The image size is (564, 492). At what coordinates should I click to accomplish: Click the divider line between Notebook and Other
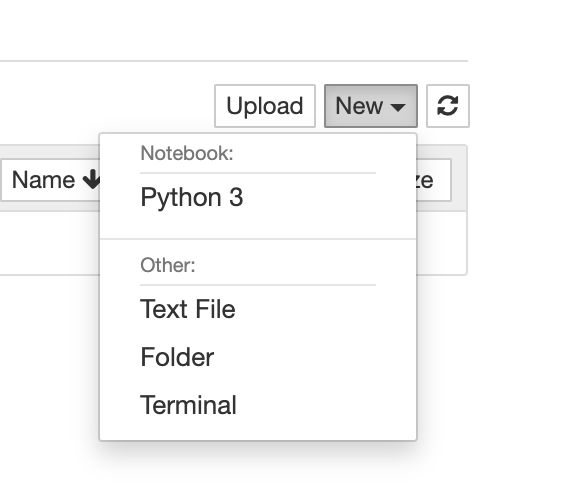[x=258, y=238]
